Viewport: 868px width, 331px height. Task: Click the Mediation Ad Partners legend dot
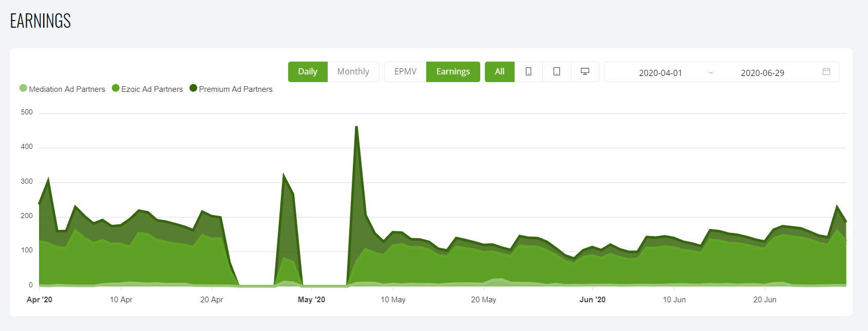tap(23, 88)
